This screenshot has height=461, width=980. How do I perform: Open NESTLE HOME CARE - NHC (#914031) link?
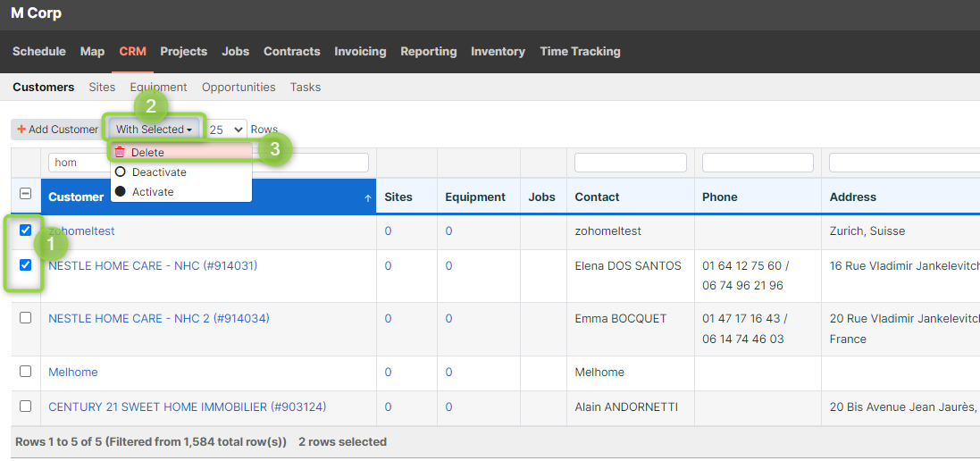(x=153, y=265)
